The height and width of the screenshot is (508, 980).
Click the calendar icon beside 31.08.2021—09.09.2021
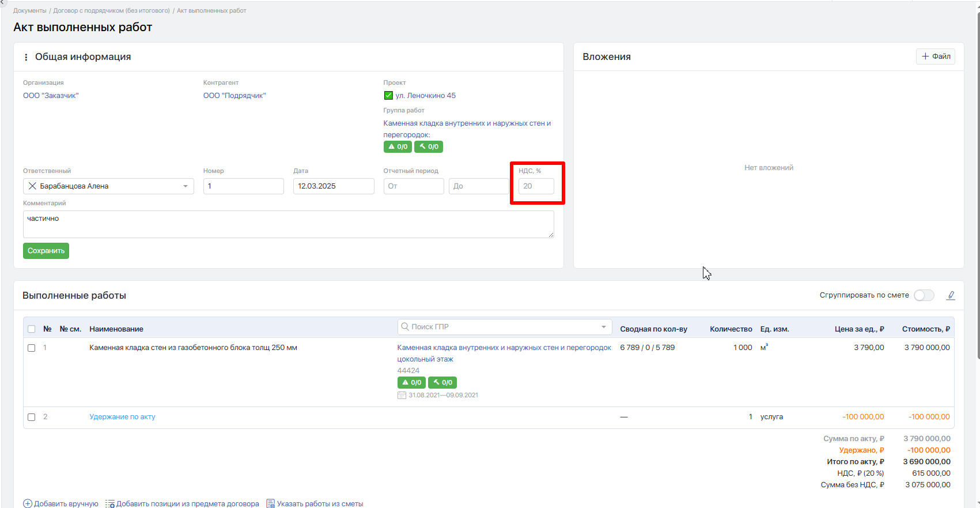click(402, 396)
